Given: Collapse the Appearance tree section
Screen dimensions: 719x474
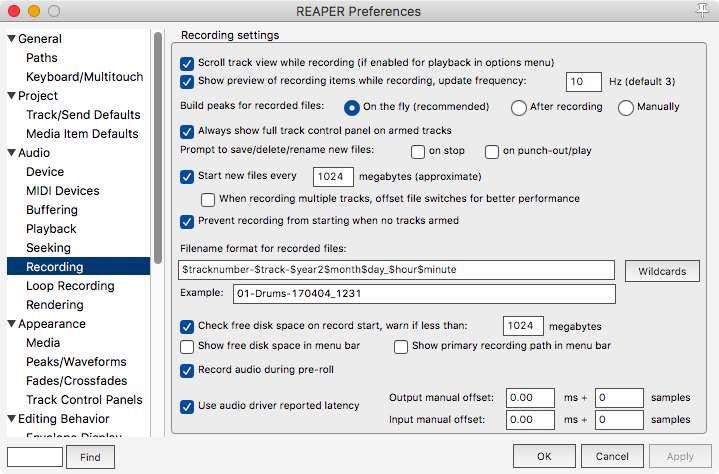Looking at the screenshot, I should [x=12, y=324].
